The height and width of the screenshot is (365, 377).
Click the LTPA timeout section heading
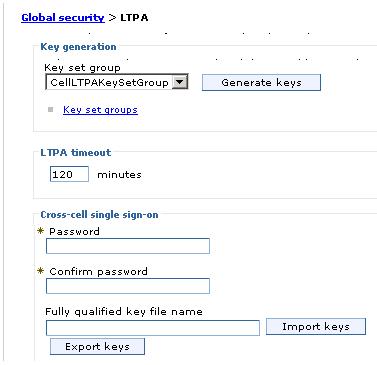(x=76, y=153)
